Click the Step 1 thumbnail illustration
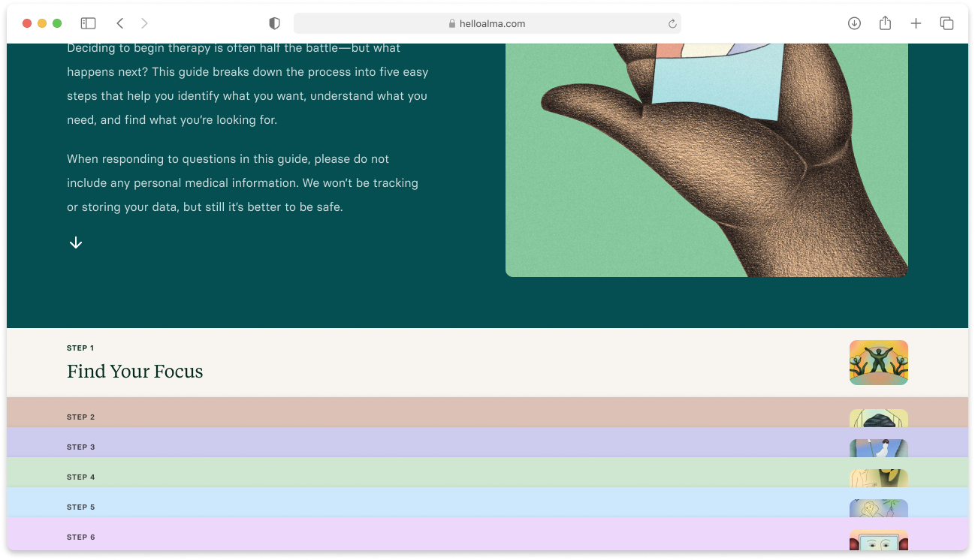 tap(879, 363)
